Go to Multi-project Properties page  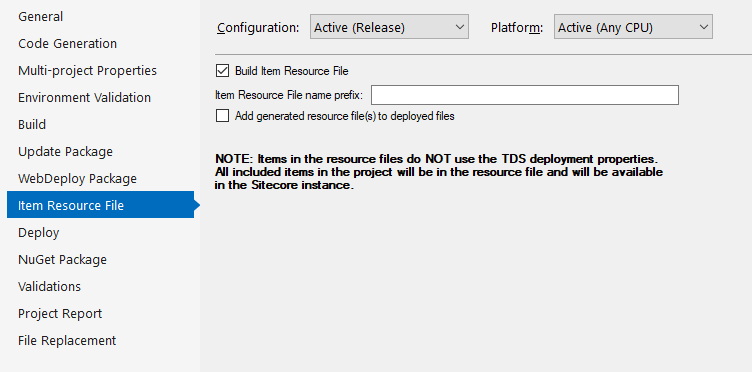(x=87, y=70)
